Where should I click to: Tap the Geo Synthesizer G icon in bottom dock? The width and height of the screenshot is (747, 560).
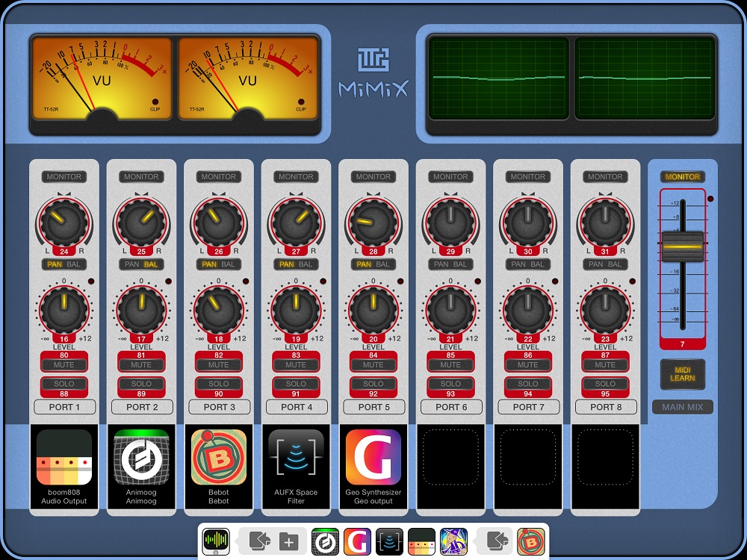[x=357, y=541]
